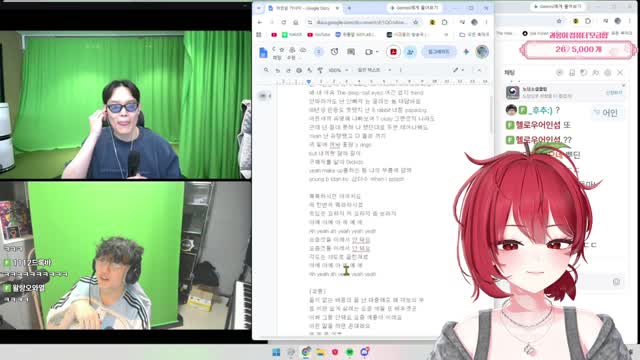Open the 100% zoom dropdown
This screenshot has height=360, width=640.
tap(338, 70)
